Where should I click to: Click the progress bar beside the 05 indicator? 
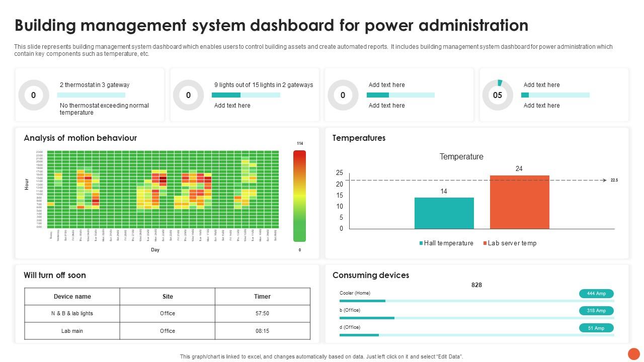point(555,95)
